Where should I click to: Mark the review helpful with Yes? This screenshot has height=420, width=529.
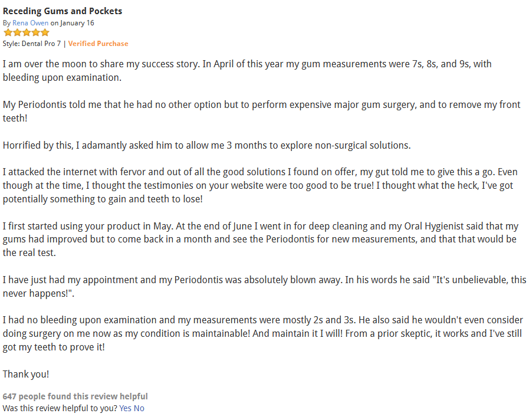point(125,408)
